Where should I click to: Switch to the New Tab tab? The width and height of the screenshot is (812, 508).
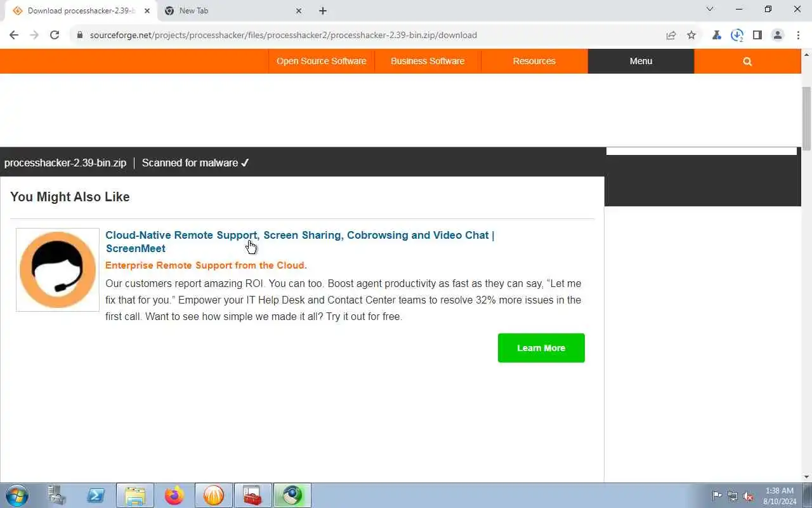[x=233, y=11]
